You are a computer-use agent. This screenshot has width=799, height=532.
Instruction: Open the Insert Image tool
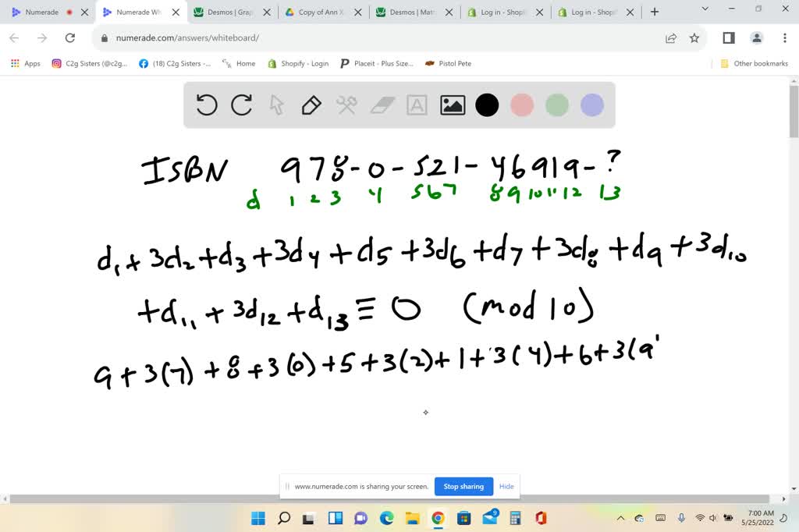453,104
